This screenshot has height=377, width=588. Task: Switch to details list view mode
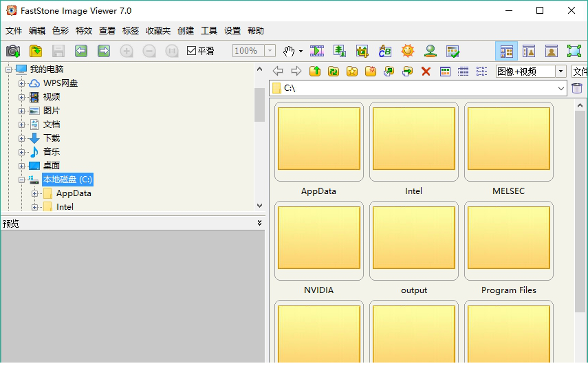point(463,71)
